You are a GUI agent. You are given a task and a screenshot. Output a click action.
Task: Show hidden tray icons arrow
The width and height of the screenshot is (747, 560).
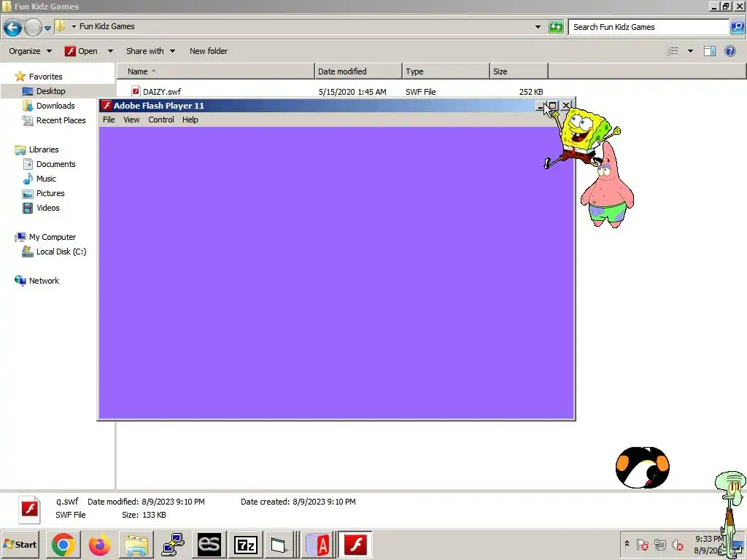coord(627,544)
